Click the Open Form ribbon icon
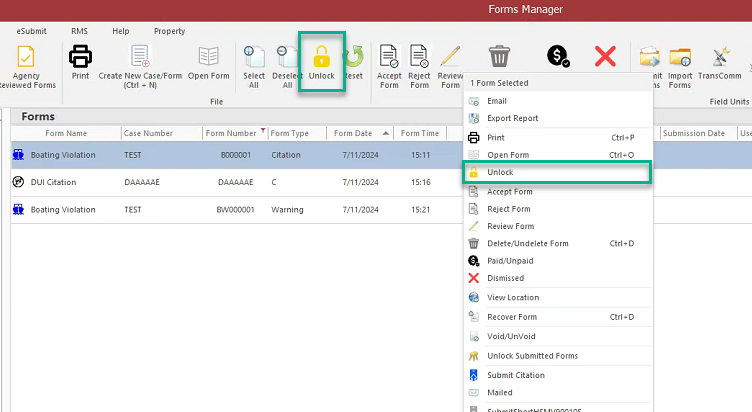Viewport: 752px width, 412px height. pos(208,60)
